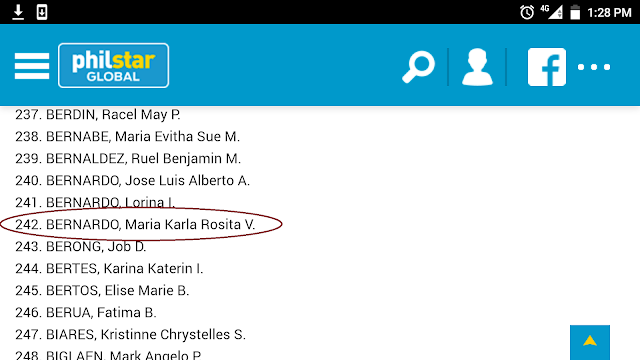Viewport: 640px width, 360px height.
Task: Tap the Facebook share icon
Action: coord(547,67)
